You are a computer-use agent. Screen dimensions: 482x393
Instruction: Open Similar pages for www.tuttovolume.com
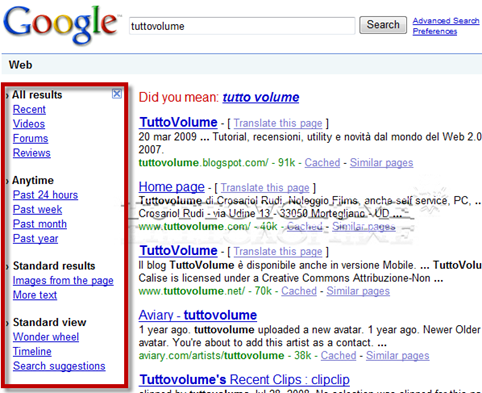click(x=364, y=227)
